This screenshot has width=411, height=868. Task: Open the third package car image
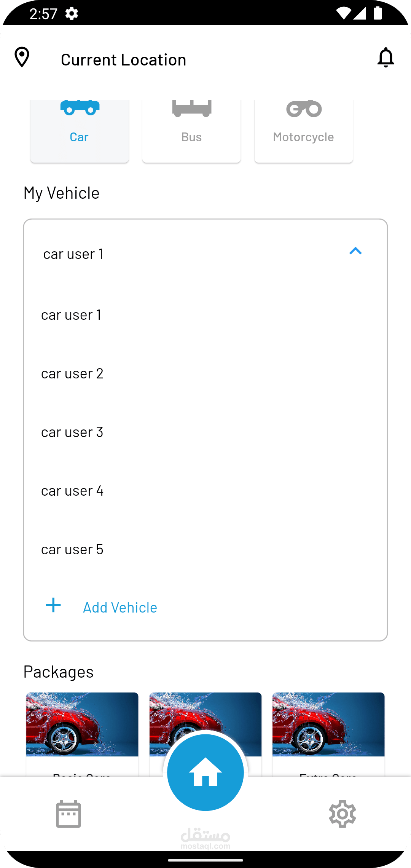[328, 724]
